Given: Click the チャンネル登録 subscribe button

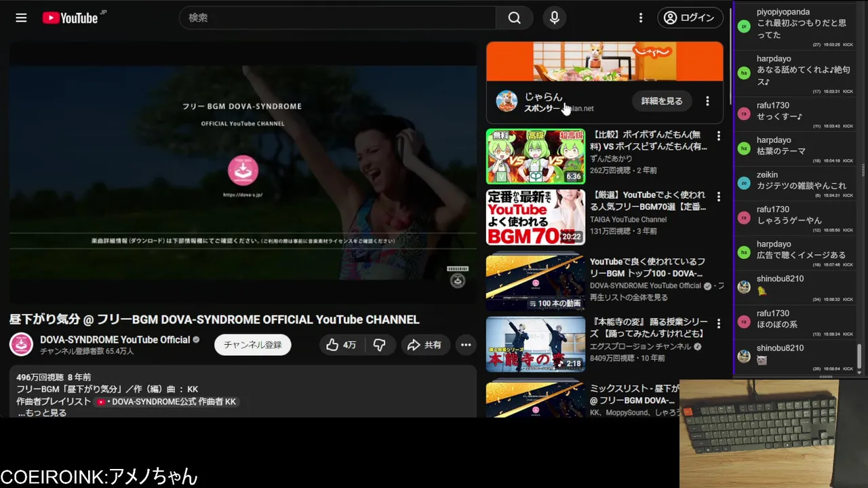Looking at the screenshot, I should coord(253,345).
